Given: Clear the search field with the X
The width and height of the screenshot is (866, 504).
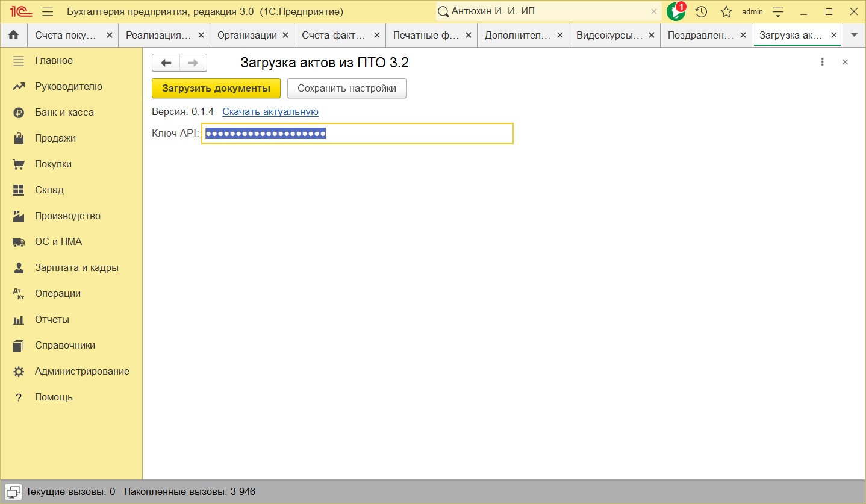Looking at the screenshot, I should (654, 11).
